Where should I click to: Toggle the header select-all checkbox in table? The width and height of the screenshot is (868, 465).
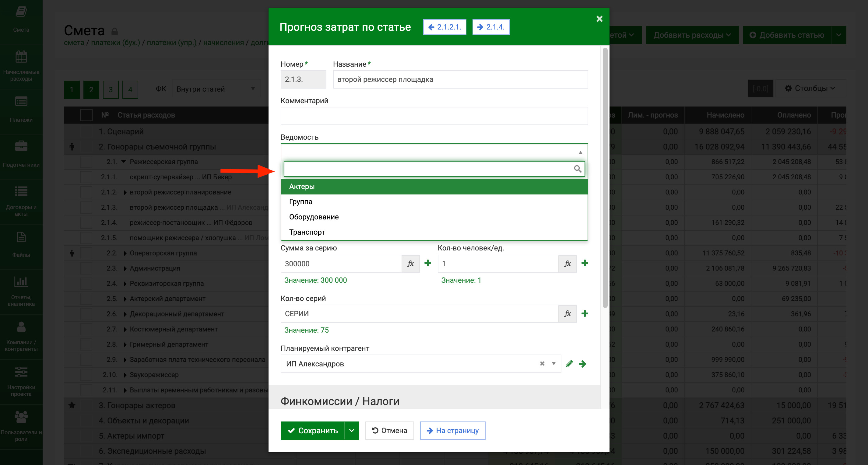[86, 115]
